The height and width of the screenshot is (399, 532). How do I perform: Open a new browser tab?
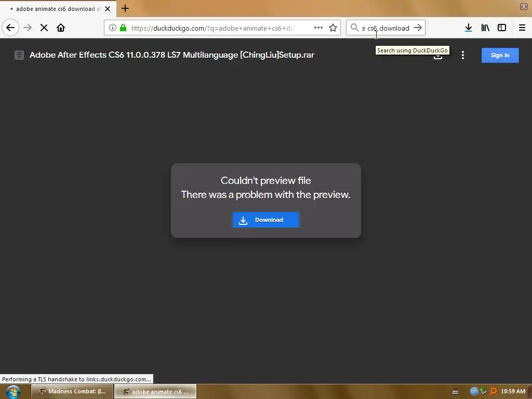click(125, 8)
